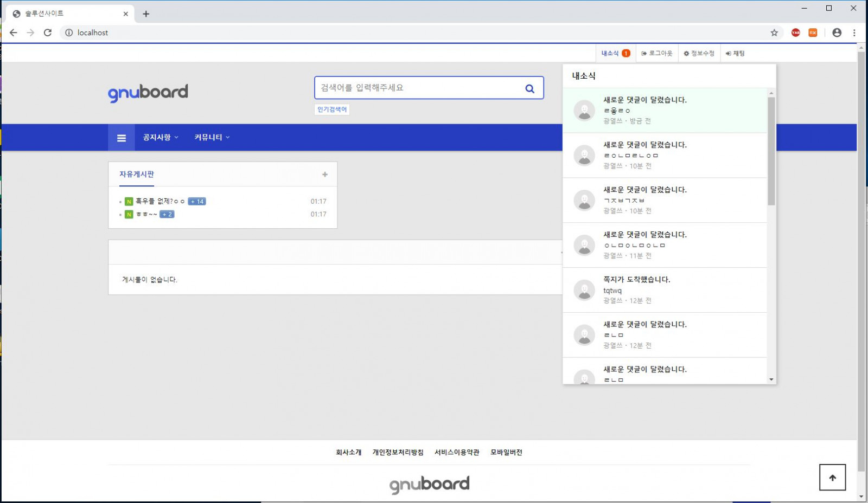Screen dimensions: 868x503
Task: Expand the 커뮤니티 menu
Action: coord(212,138)
